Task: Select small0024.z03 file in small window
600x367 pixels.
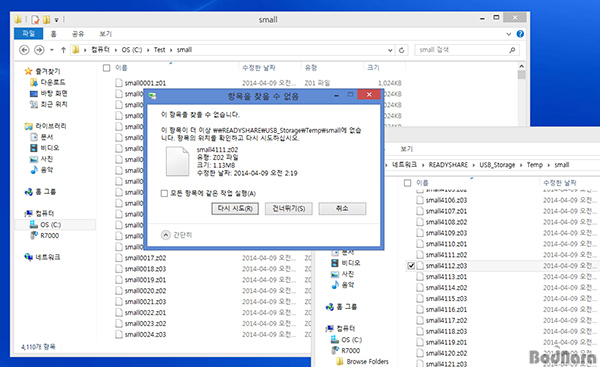Action: (145, 334)
